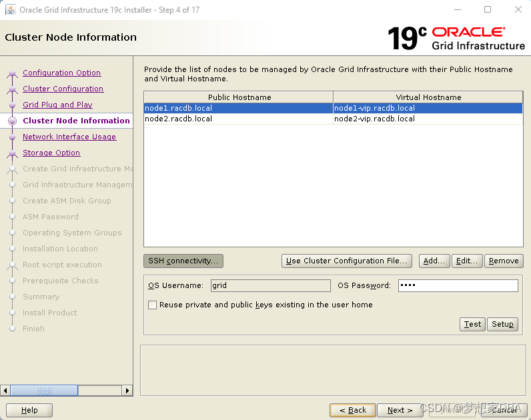
Task: Click Use Cluster Configuration File button
Action: point(347,261)
